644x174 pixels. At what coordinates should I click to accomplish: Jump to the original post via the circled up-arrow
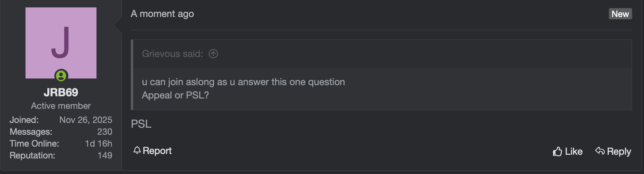tap(213, 54)
